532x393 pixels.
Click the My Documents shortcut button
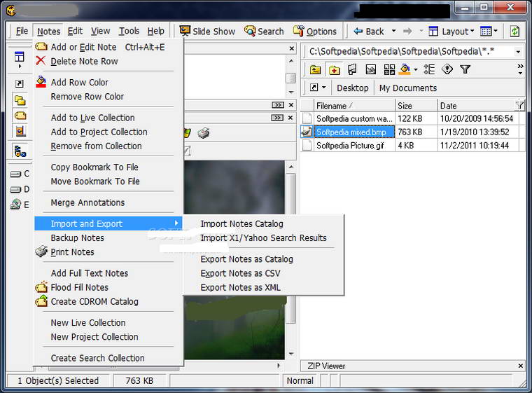(408, 88)
